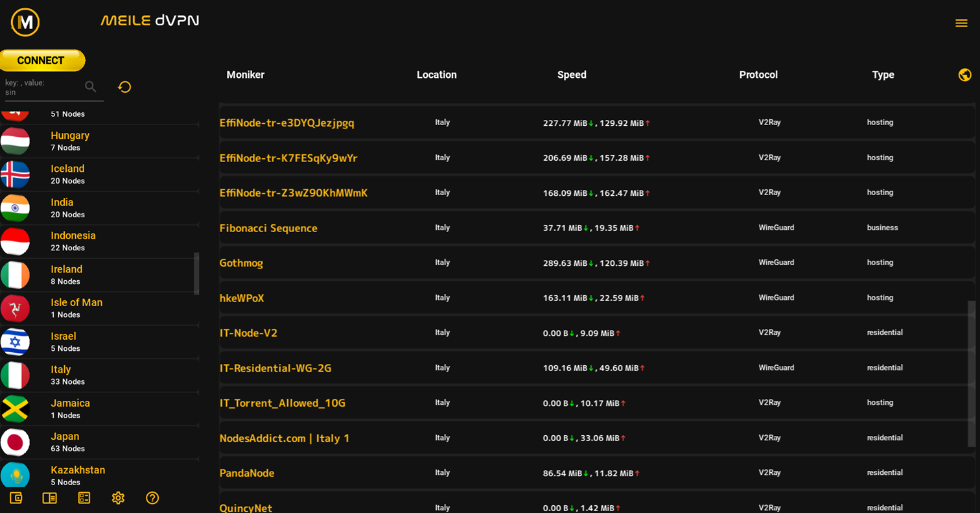Sort by Type column header
Viewport: 980px width, 513px height.
pyautogui.click(x=883, y=75)
